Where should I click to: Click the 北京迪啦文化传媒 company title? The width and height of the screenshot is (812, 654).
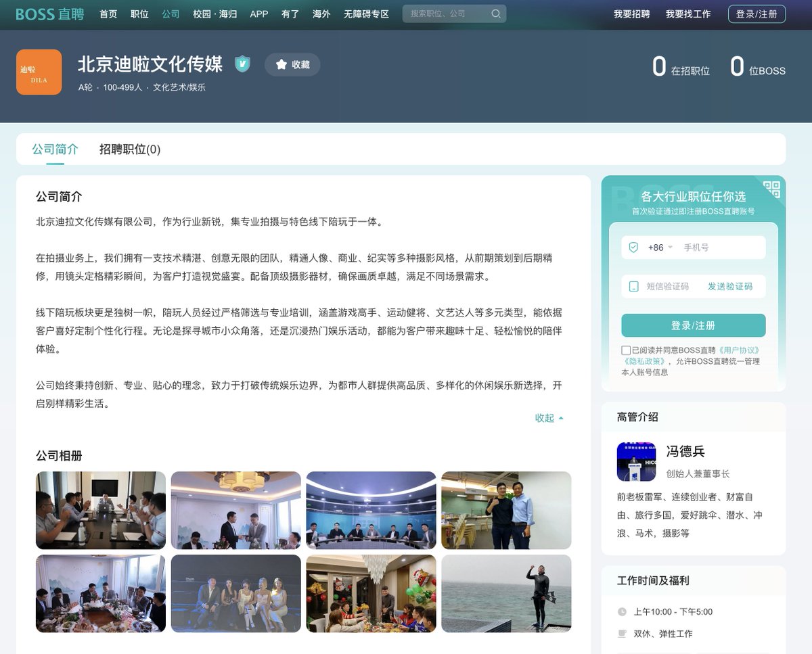pyautogui.click(x=150, y=64)
